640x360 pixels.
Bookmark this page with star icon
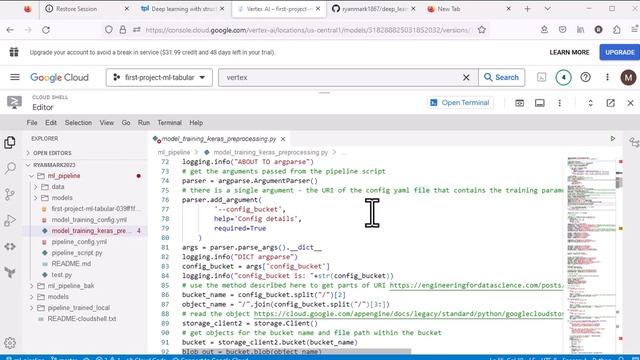click(x=482, y=30)
